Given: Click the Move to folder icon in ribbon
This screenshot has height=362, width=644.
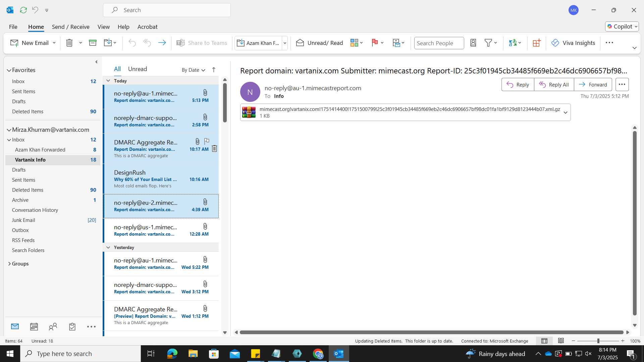Looking at the screenshot, I should coord(108,43).
